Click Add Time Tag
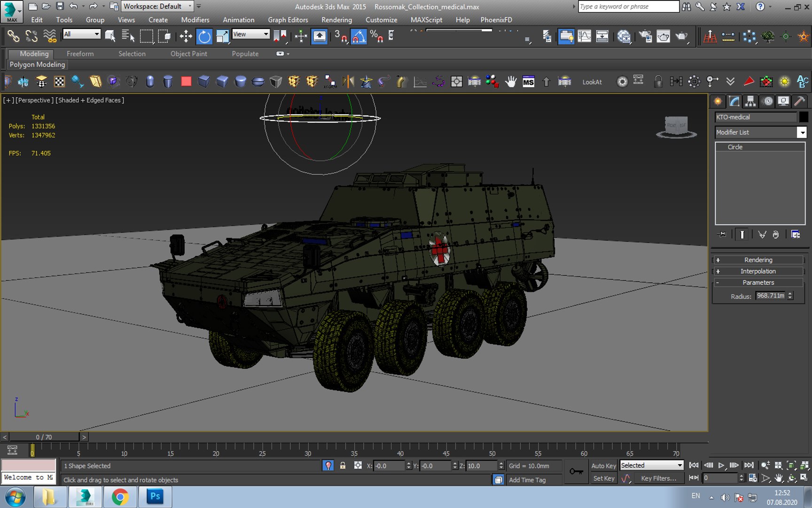The height and width of the screenshot is (508, 812). [527, 480]
